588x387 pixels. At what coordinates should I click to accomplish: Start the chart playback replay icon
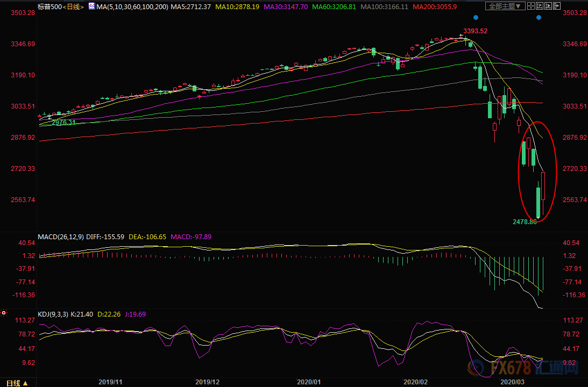(x=548, y=6)
